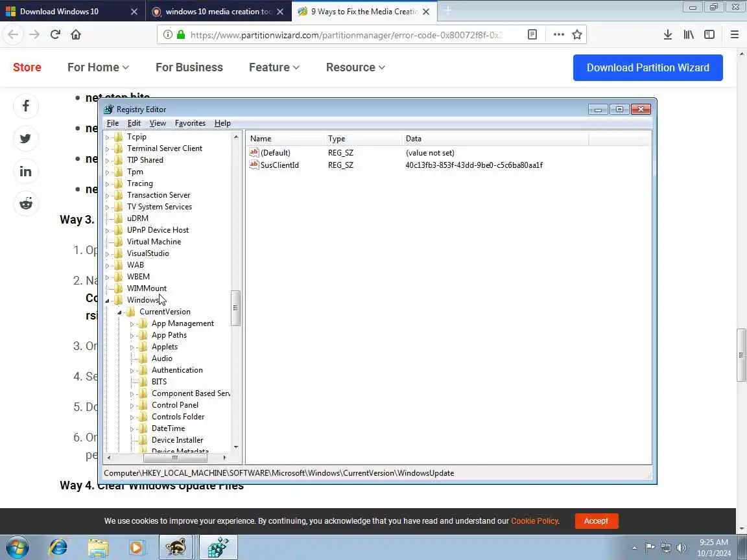Bookmark this page with star icon
The width and height of the screenshot is (747, 560).
(x=577, y=34)
